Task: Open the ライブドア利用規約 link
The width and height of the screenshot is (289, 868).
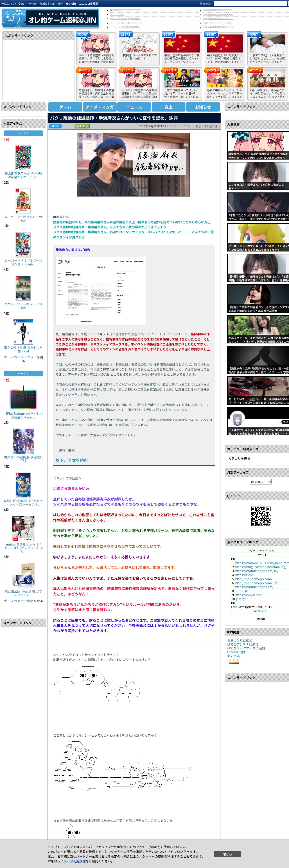Action: point(71,861)
